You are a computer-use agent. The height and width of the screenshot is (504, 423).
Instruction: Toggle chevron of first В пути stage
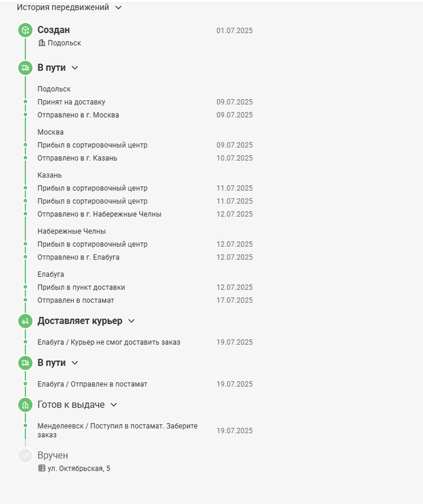coord(75,68)
